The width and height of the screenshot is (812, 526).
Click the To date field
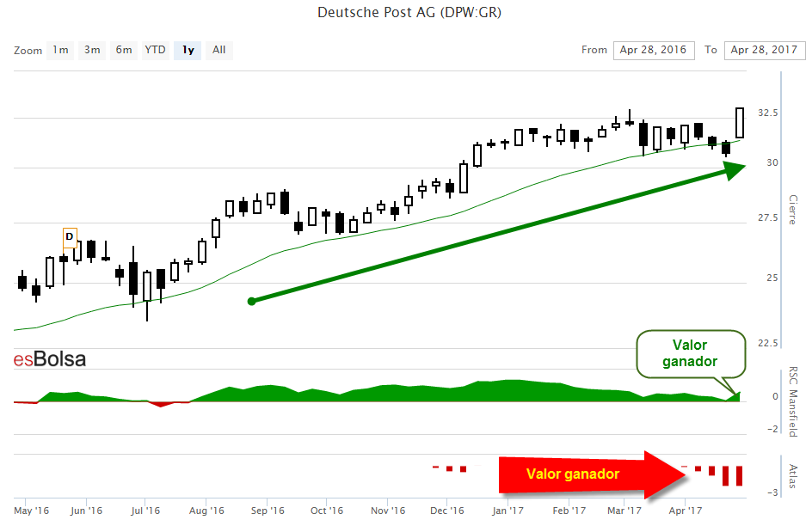pos(764,50)
